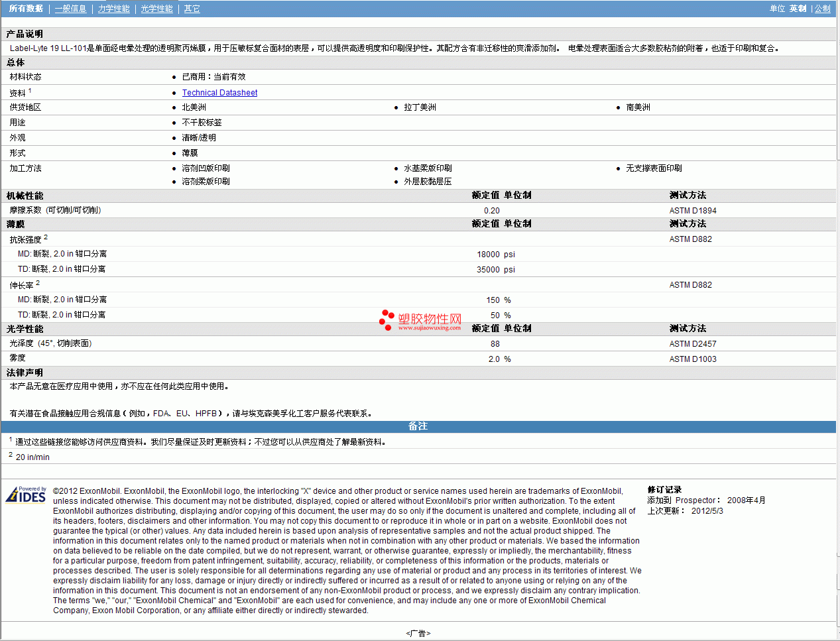The image size is (840, 641).
Task: Click friction coefficient value 0.20
Action: (x=492, y=211)
